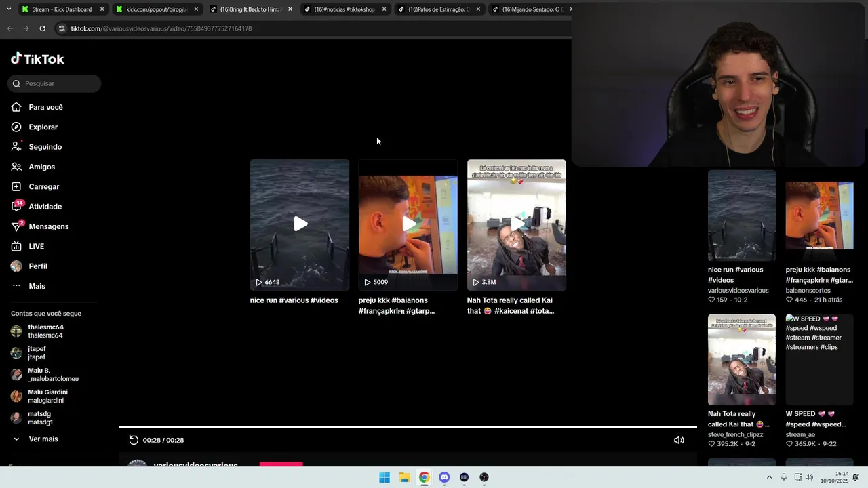The image size is (868, 488).
Task: Close the Patos de Estimação tab
Action: (478, 9)
